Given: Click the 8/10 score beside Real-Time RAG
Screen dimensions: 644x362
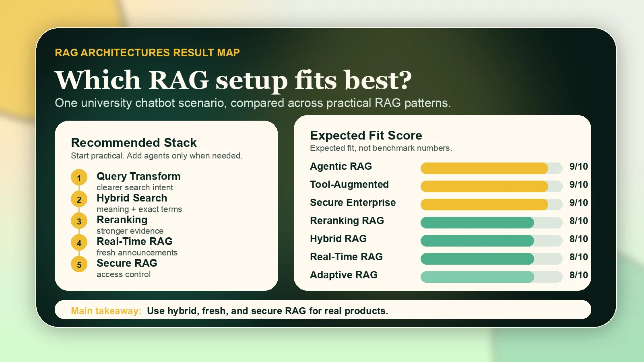Looking at the screenshot, I should click(579, 257).
